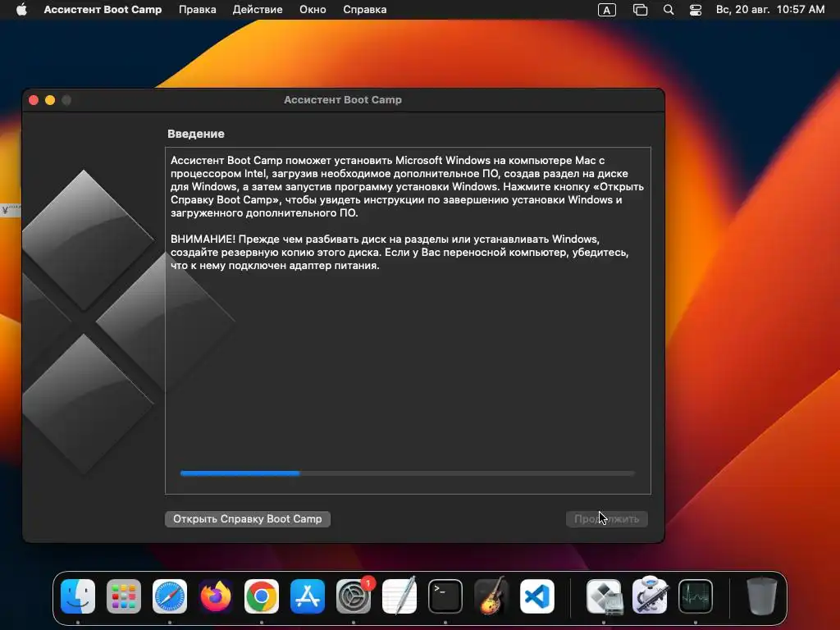Click the Boot Camp Assistant Dock icon
Image resolution: width=840 pixels, height=630 pixels.
[605, 596]
